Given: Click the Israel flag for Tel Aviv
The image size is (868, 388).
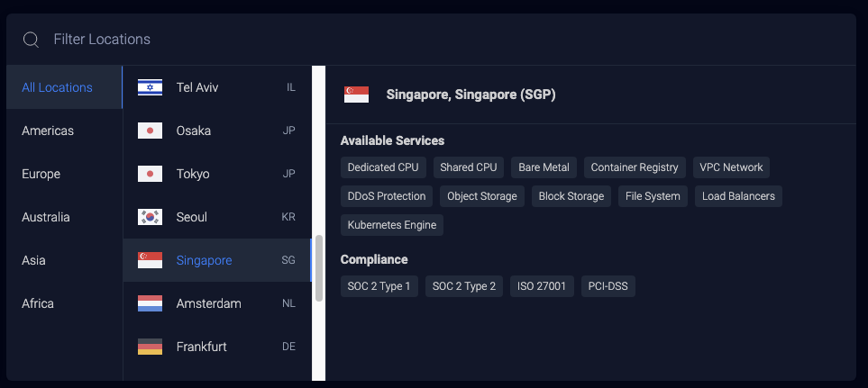Looking at the screenshot, I should click(x=150, y=87).
